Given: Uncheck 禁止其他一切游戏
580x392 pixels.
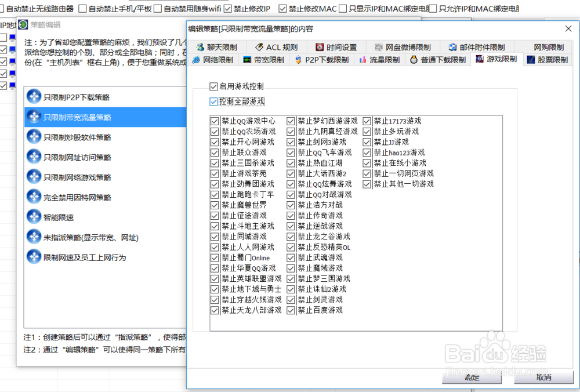Looking at the screenshot, I should click(367, 184).
